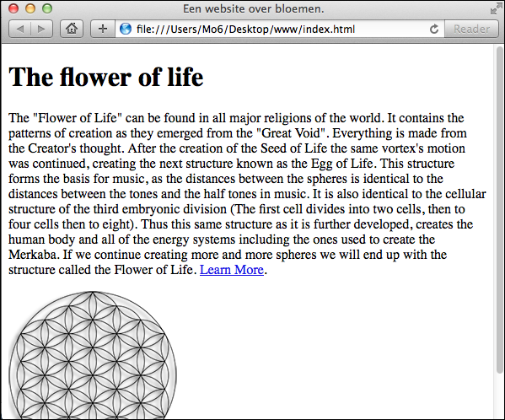505x420 pixels.
Task: Click the Flower of Life image
Action: click(x=93, y=355)
